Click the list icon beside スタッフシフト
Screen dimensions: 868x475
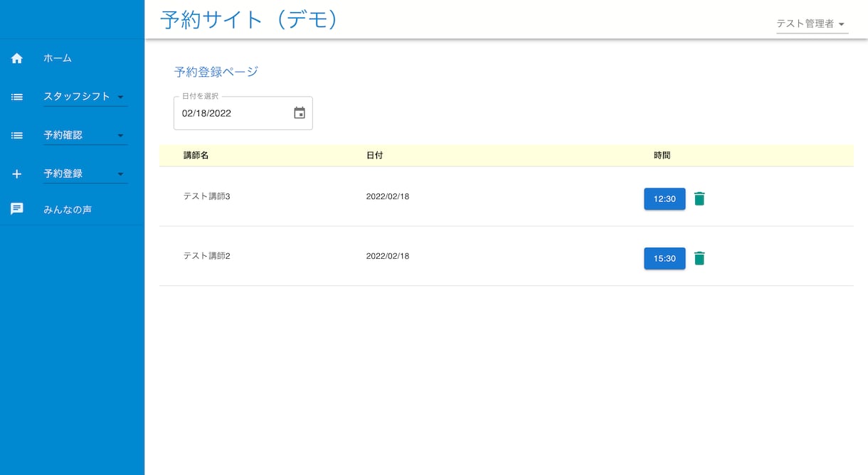click(x=17, y=97)
